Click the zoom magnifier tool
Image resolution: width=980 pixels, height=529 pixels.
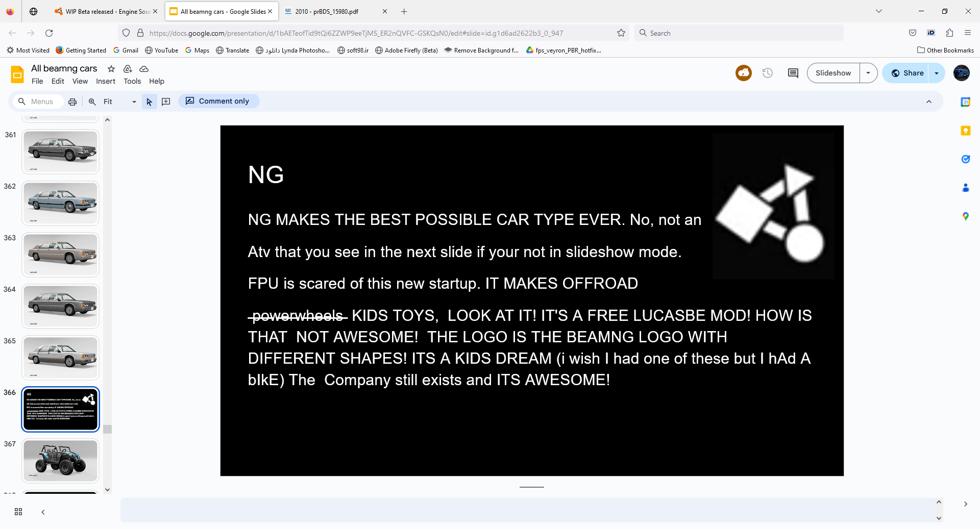point(92,102)
